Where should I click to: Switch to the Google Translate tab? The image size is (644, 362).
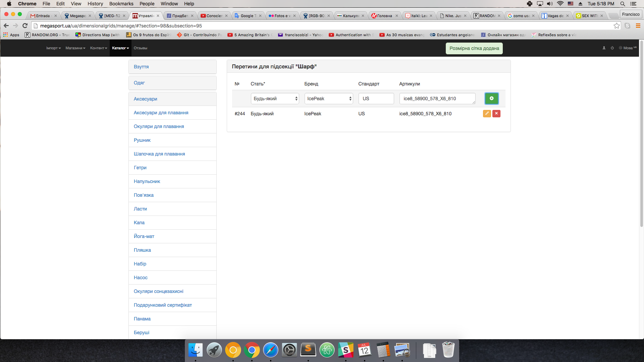tap(248, 16)
